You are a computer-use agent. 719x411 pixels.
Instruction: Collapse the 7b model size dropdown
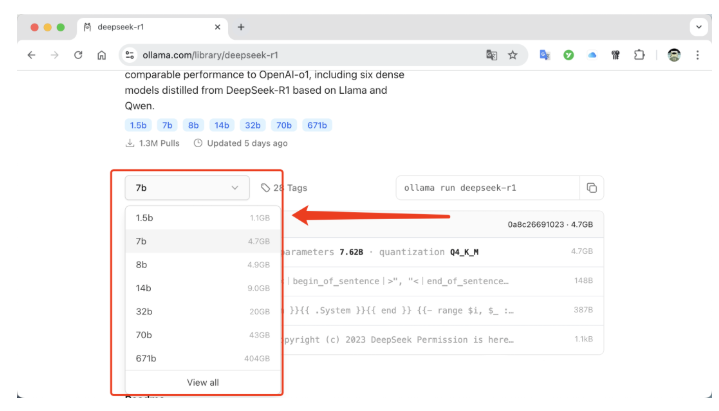[x=187, y=188]
